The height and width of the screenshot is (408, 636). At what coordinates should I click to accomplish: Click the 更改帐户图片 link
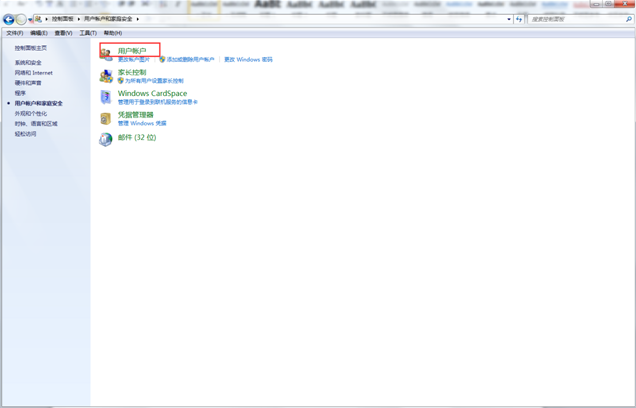133,60
